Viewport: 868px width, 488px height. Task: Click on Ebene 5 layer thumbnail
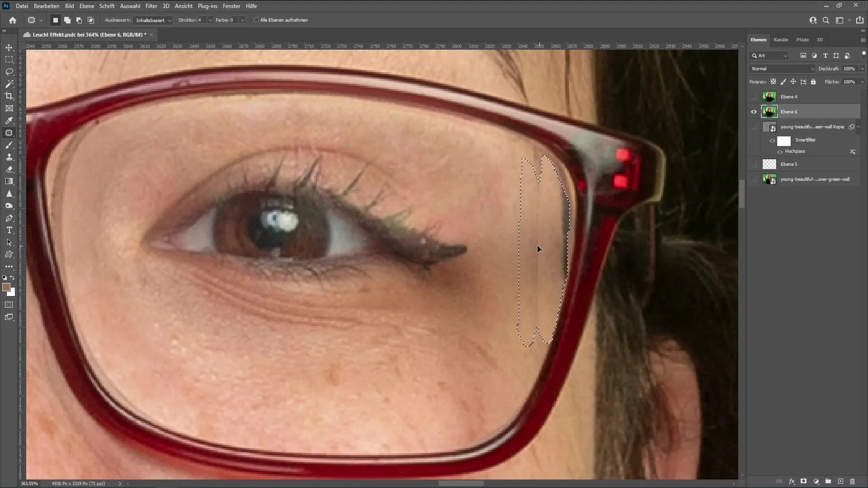(769, 164)
